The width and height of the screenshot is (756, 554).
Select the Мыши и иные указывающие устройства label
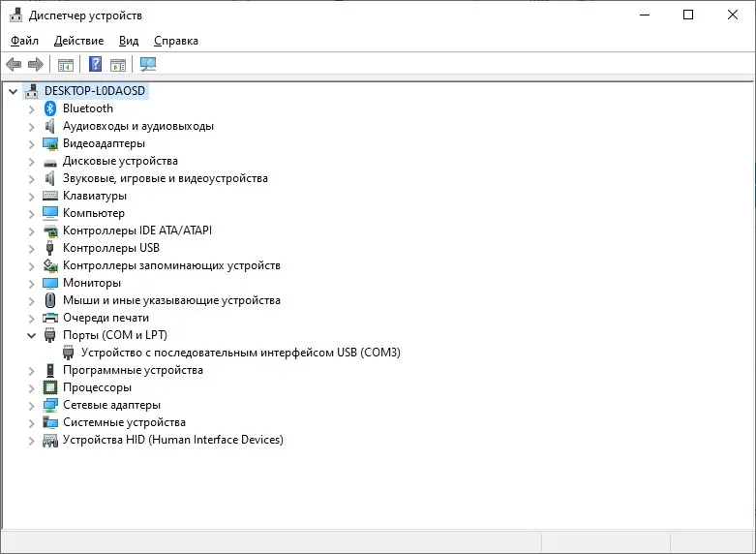tap(171, 300)
